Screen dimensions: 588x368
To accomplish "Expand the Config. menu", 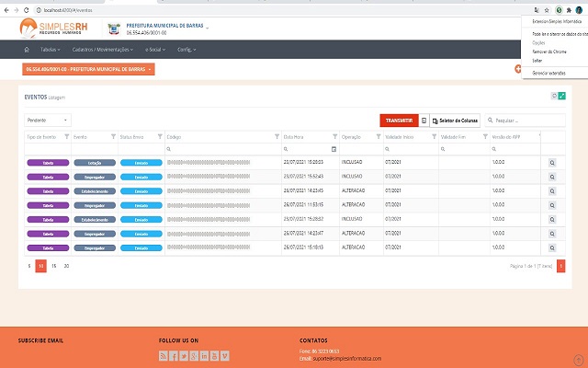I will pyautogui.click(x=187, y=50).
